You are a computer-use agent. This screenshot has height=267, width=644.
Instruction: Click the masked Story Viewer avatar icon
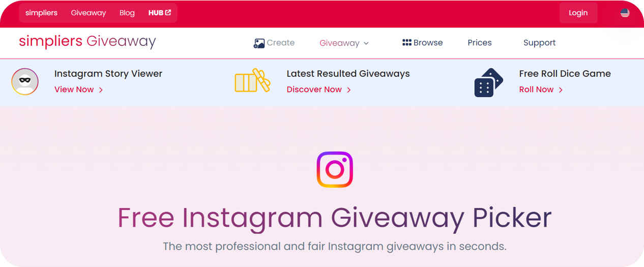[25, 81]
